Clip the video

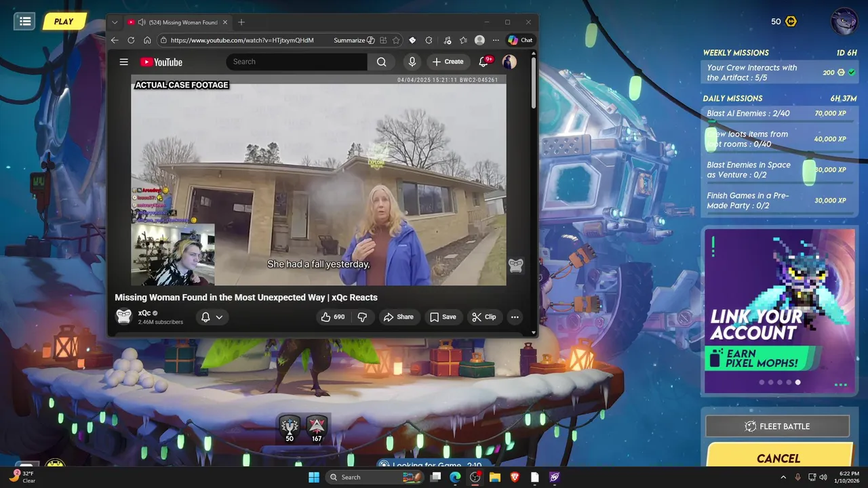(x=484, y=317)
